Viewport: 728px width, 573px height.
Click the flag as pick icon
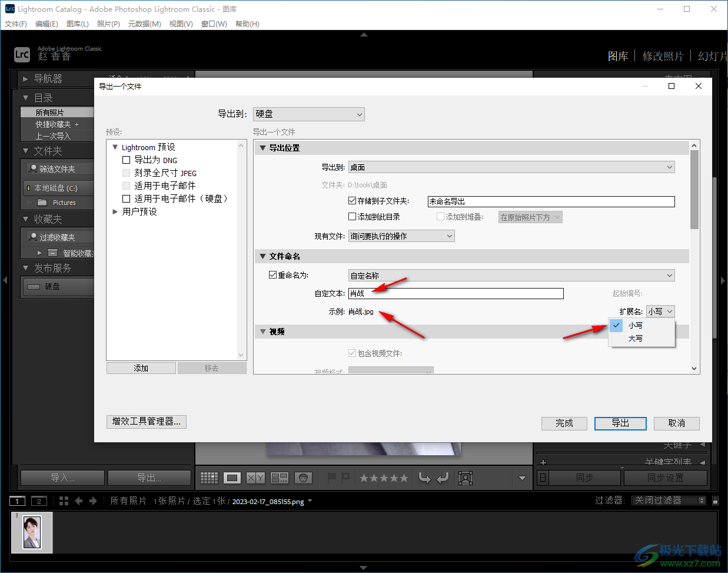coord(332,478)
